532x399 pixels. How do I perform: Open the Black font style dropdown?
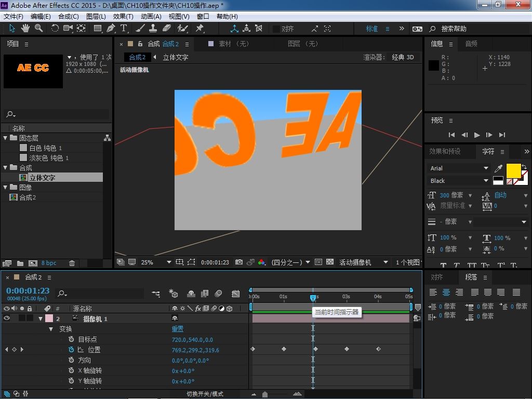pos(459,181)
